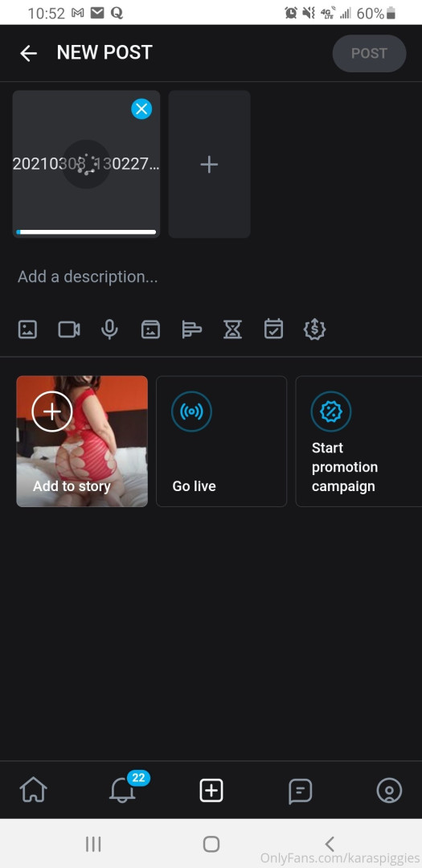Open Start promotion campaign tile
Screen dimensions: 422x868
358,441
